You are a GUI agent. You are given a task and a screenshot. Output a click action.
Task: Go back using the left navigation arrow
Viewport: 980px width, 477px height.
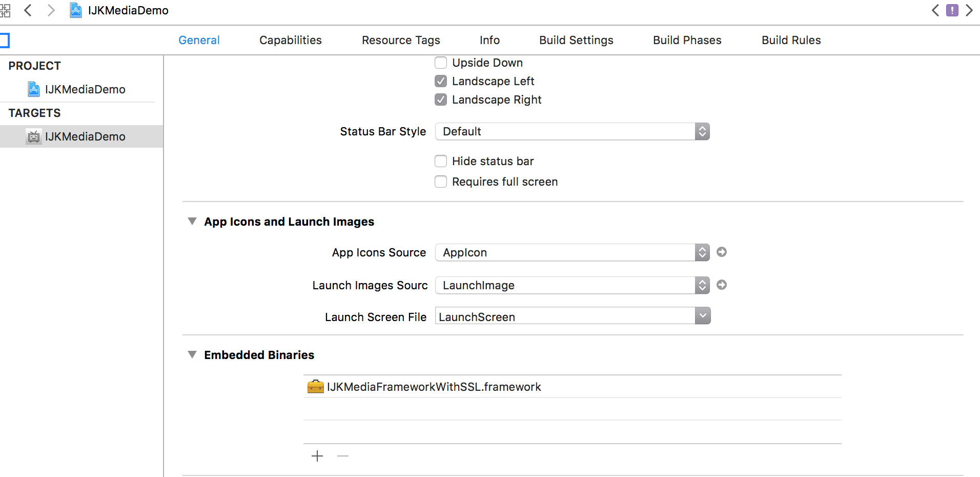tap(28, 10)
